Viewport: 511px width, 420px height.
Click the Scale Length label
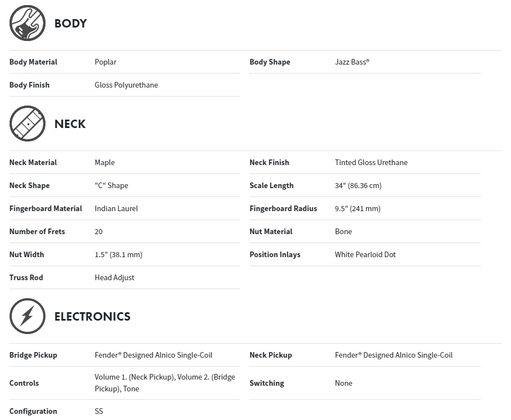tap(271, 185)
